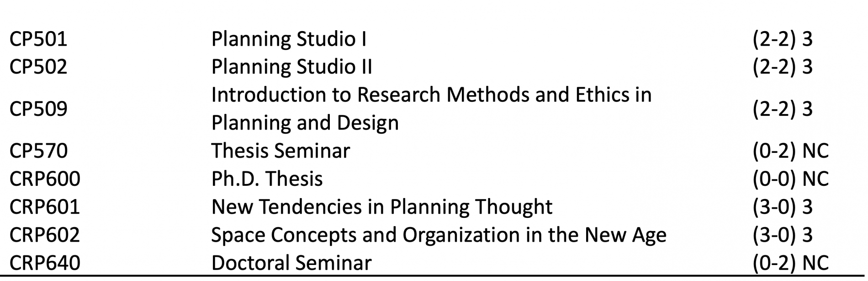Click the credit value for CRP601
This screenshot has height=281, width=868.
[x=783, y=207]
